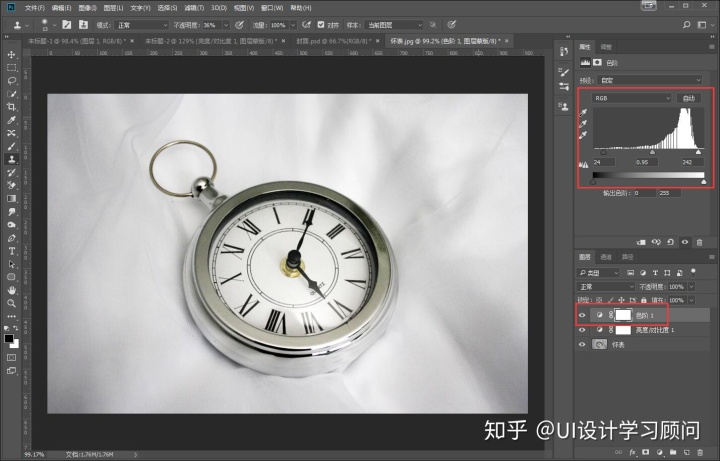Viewport: 720px width, 461px height.
Task: Open the sample source dropdown
Action: (x=394, y=25)
